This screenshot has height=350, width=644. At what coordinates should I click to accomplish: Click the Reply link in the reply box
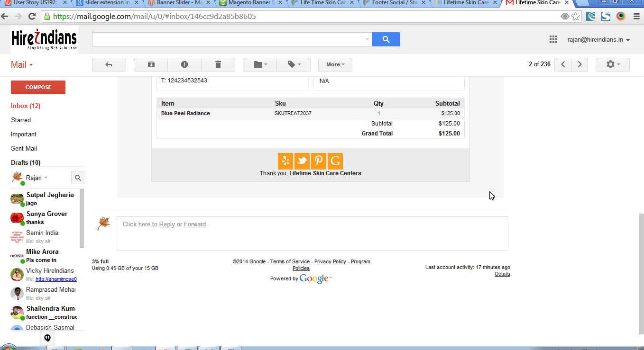click(x=167, y=224)
